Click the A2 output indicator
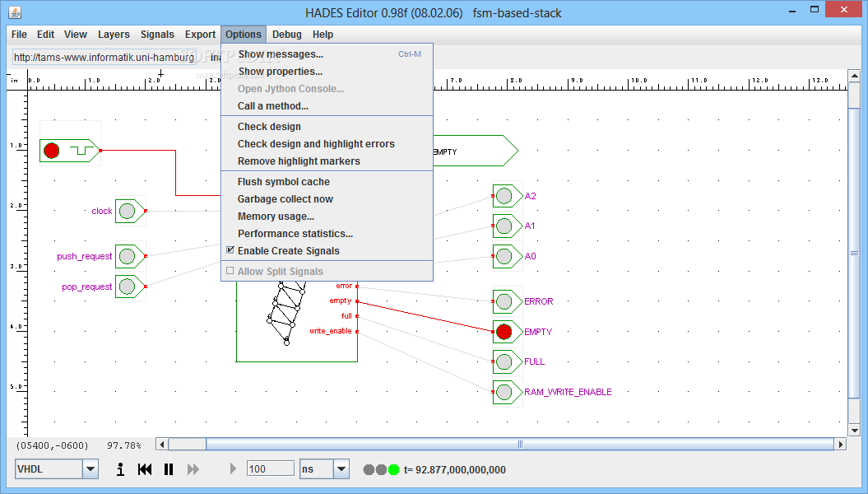 tap(504, 196)
